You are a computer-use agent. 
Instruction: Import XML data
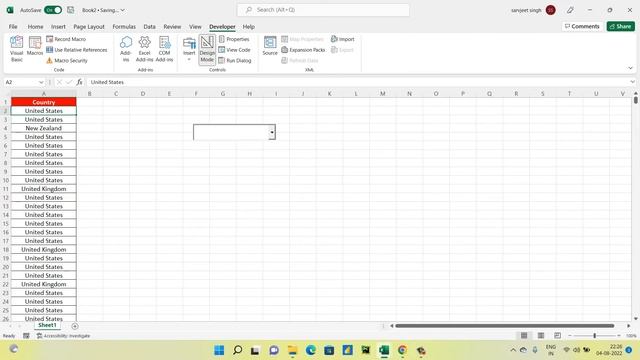(x=342, y=39)
